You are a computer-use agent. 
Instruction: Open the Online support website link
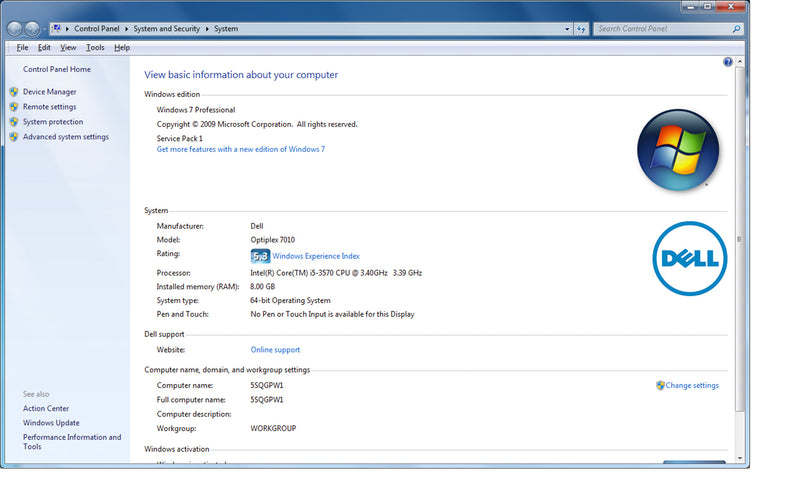275,350
